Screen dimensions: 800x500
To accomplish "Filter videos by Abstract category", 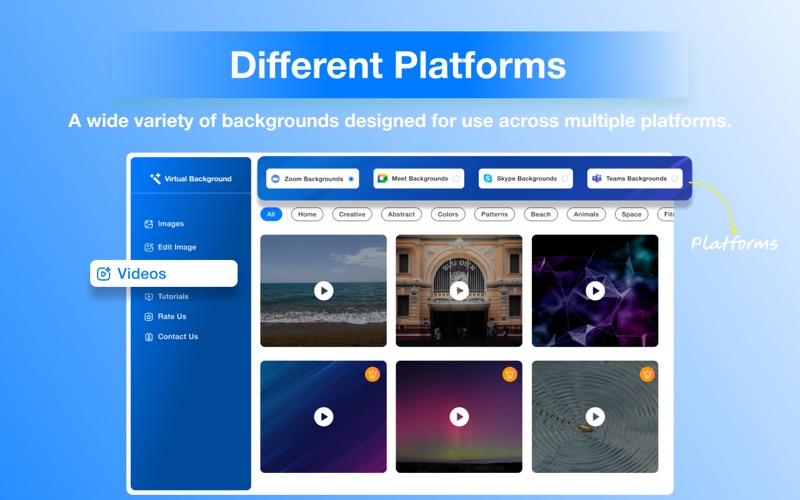I will coord(402,214).
